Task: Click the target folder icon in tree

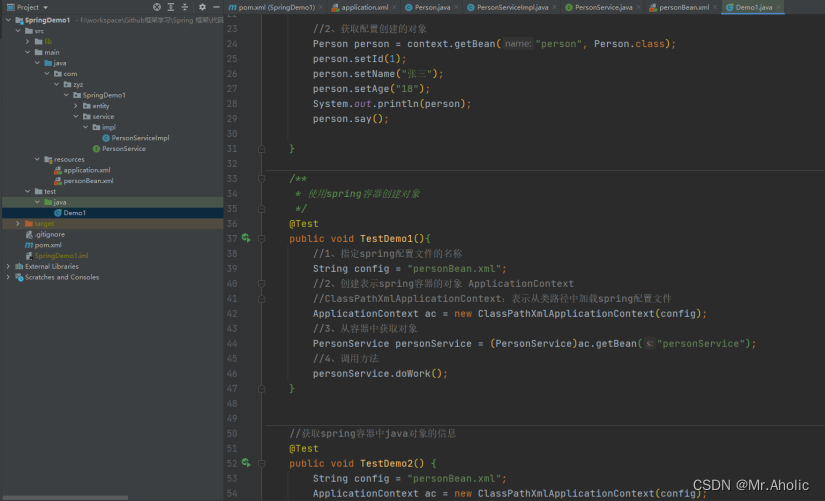Action: [29, 223]
